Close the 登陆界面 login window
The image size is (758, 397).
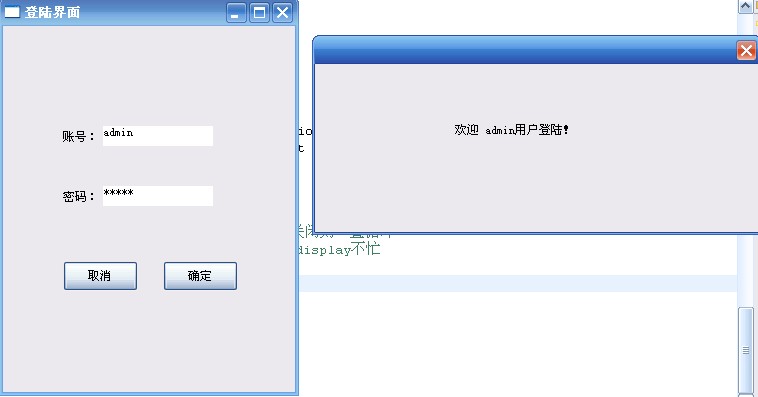click(x=282, y=13)
